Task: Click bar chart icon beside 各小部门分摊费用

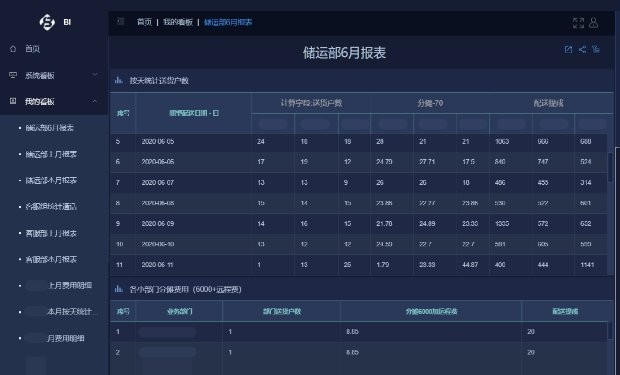Action: point(119,289)
